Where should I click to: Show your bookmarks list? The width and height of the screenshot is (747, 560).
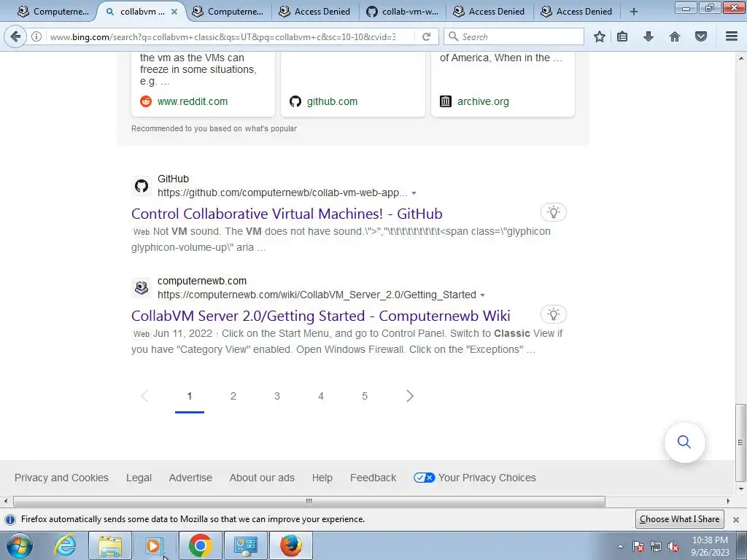(622, 36)
